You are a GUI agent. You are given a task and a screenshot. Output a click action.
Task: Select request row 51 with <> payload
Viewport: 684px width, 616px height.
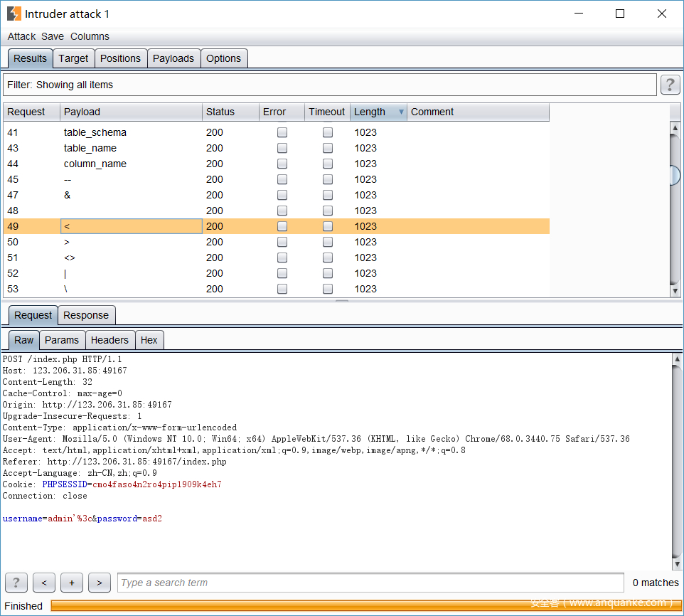point(276,257)
